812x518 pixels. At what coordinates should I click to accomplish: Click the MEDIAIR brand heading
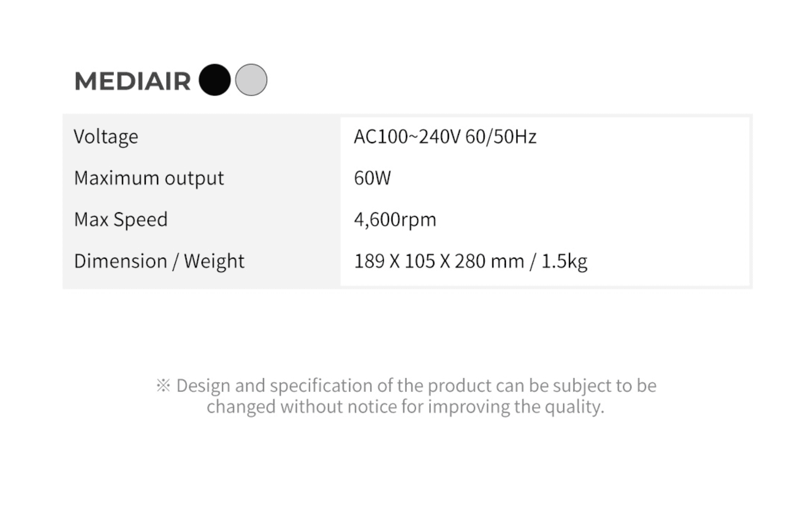pos(132,81)
